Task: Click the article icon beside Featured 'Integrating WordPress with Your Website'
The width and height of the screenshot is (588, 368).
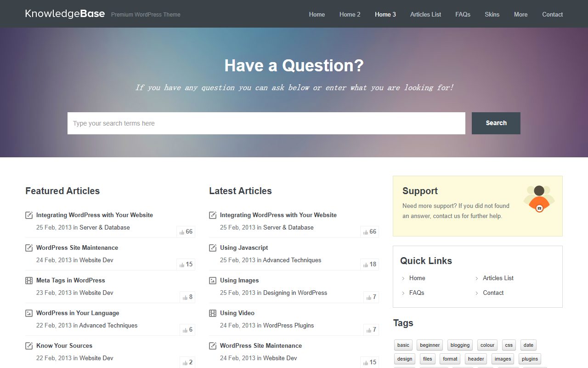Action: coord(29,215)
